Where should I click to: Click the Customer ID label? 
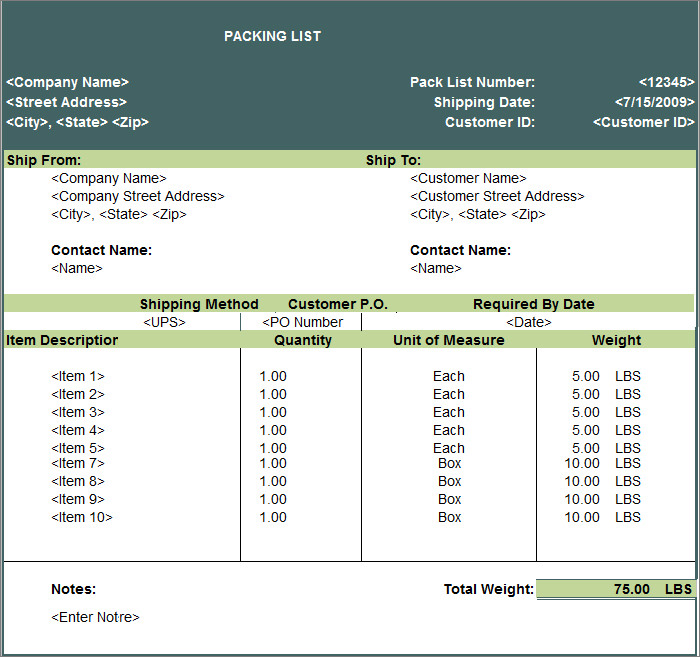[x=490, y=122]
